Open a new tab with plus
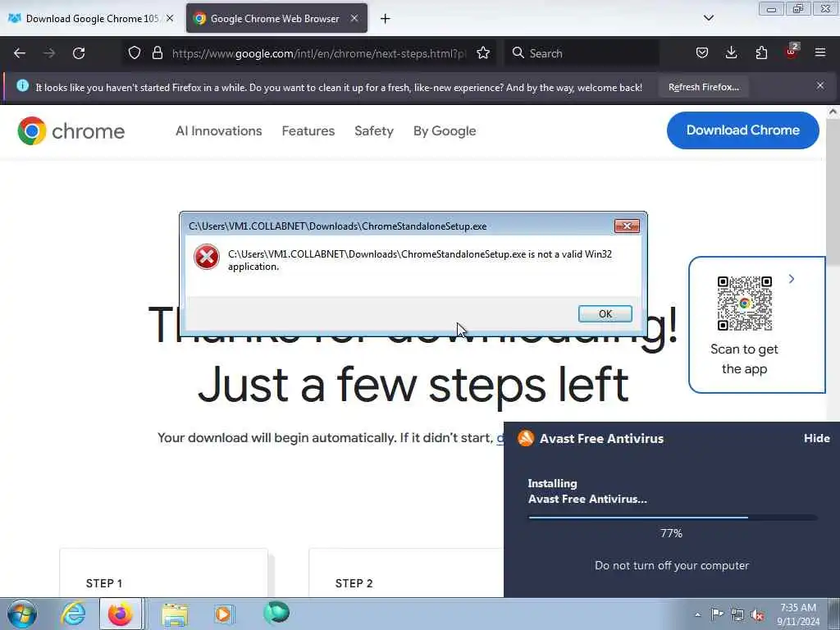 [386, 19]
